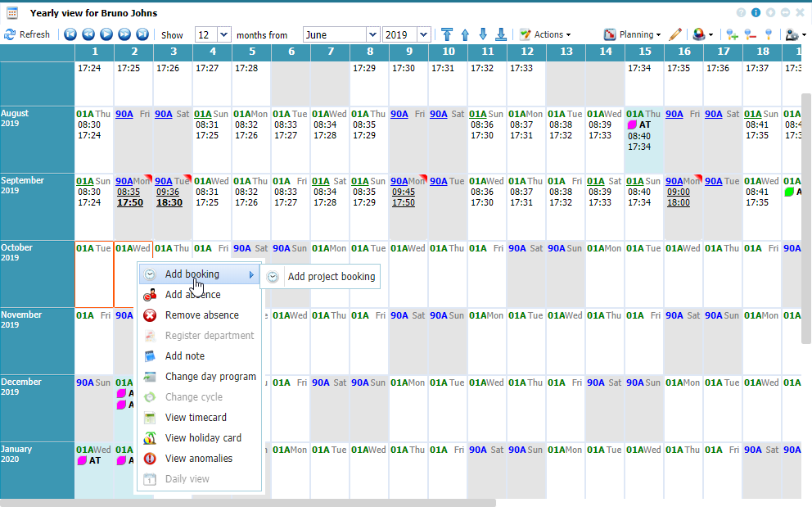This screenshot has width=812, height=507.
Task: Click the move-to-top arrow icon
Action: (446, 34)
